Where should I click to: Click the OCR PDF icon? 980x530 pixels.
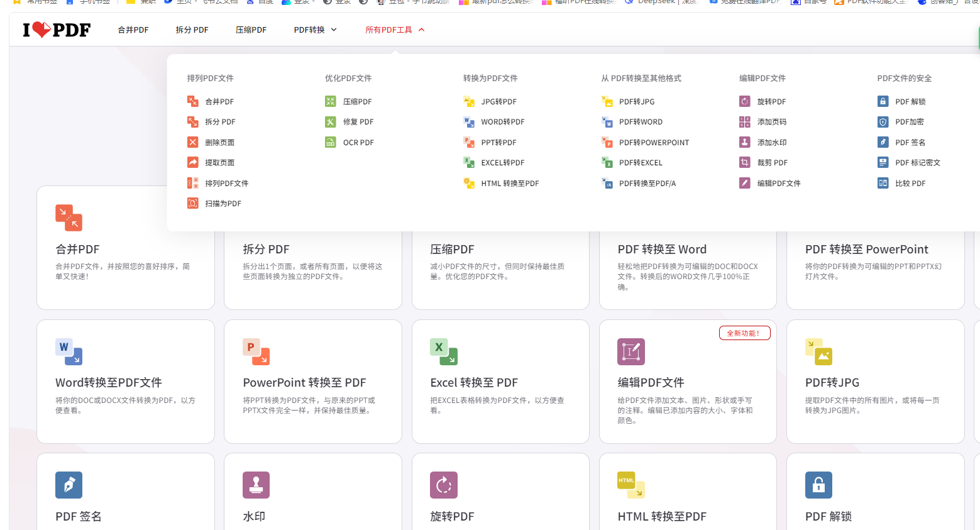[x=330, y=142]
